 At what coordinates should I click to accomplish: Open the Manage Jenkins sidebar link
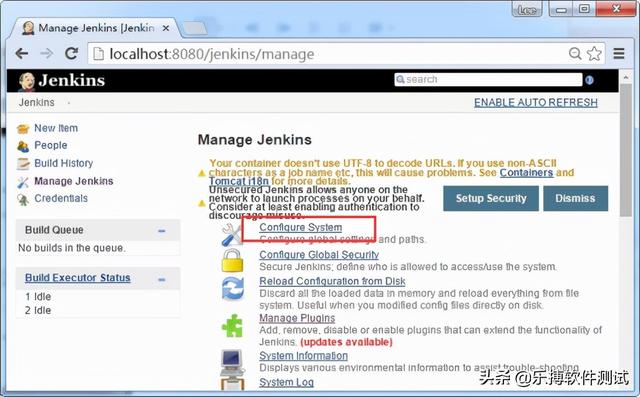pos(74,181)
